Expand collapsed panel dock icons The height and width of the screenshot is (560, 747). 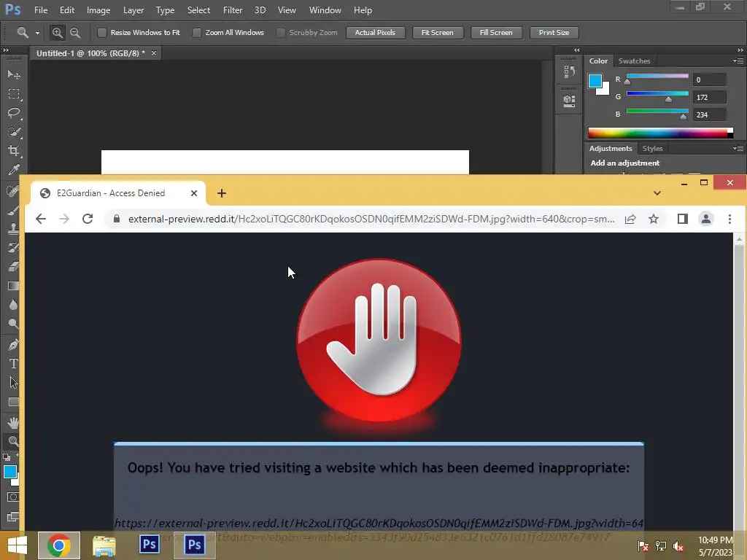(x=577, y=50)
